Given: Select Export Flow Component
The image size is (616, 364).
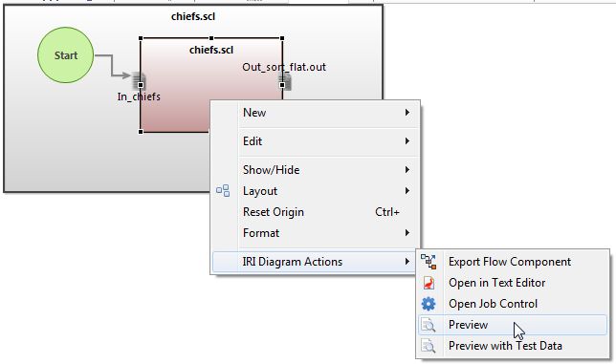Looking at the screenshot, I should (513, 262).
